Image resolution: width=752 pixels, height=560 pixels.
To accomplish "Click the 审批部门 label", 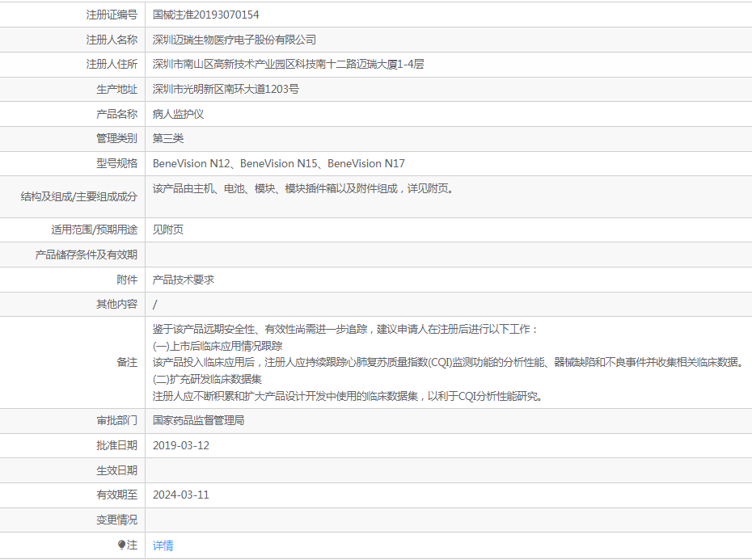I will [x=117, y=420].
